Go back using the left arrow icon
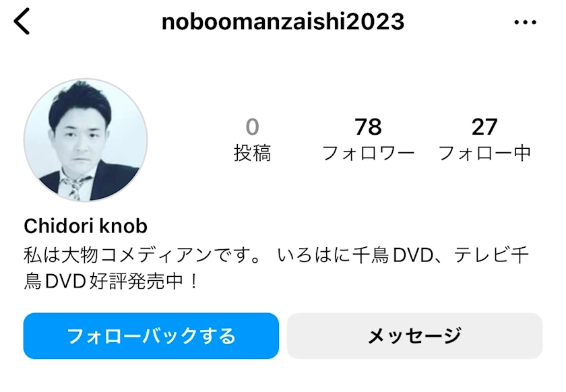566x392 pixels. 22,22
